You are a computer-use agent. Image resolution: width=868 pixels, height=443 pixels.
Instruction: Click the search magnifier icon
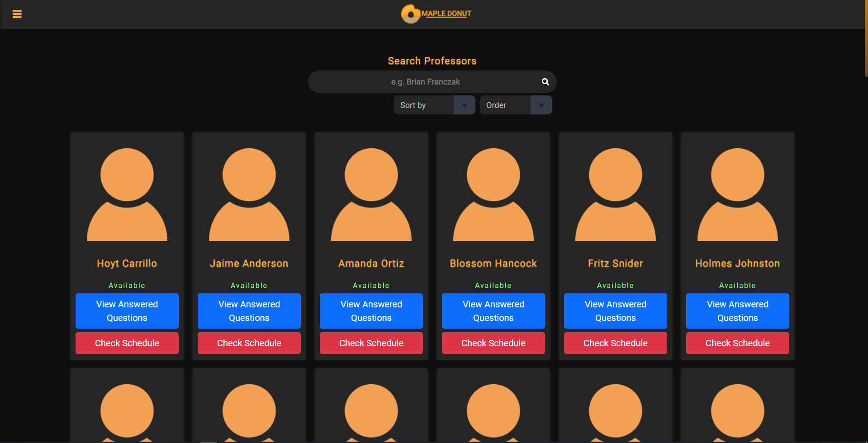(545, 82)
